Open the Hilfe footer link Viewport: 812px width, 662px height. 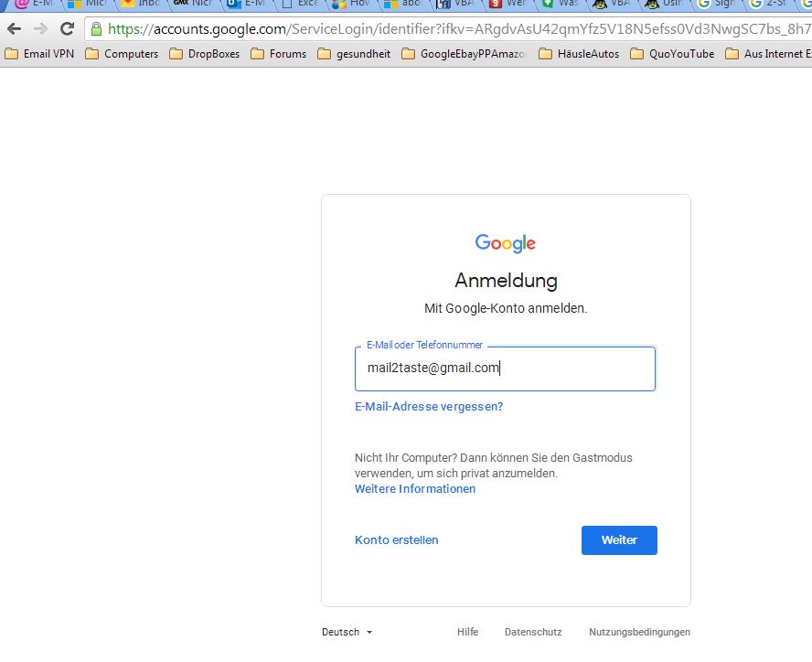(x=467, y=632)
